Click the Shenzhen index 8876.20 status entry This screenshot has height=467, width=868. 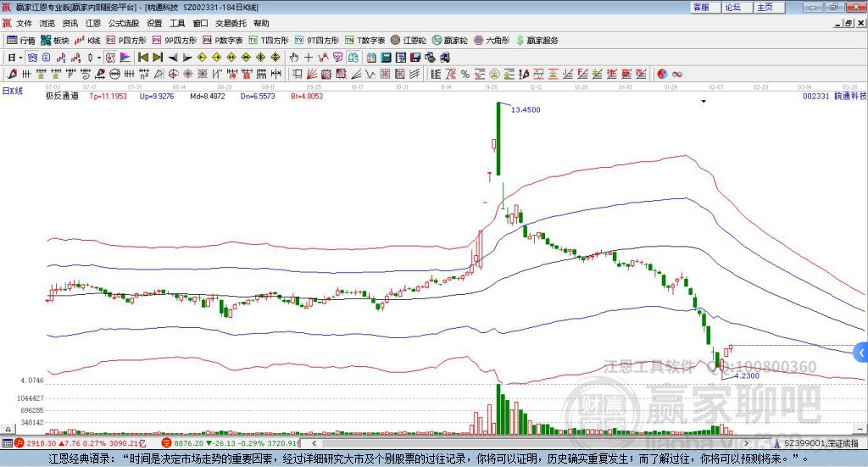point(231,443)
